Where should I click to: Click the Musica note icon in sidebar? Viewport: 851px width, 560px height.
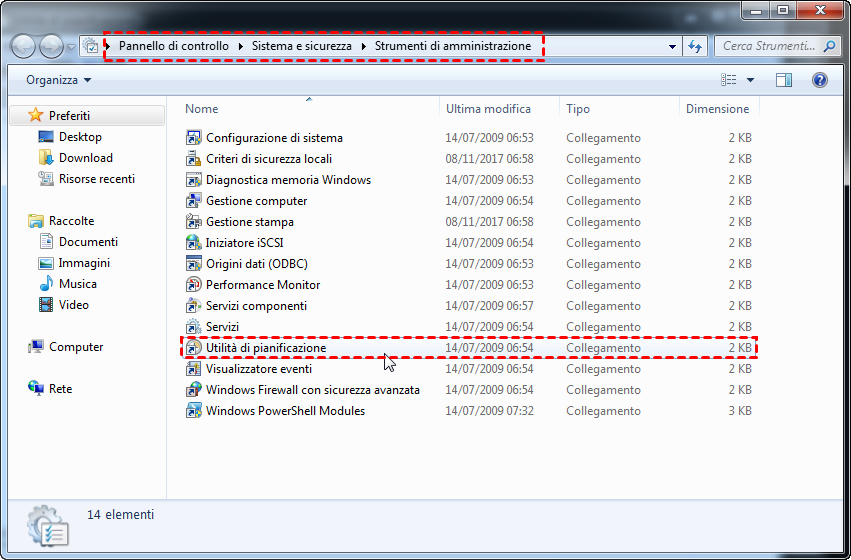point(46,284)
